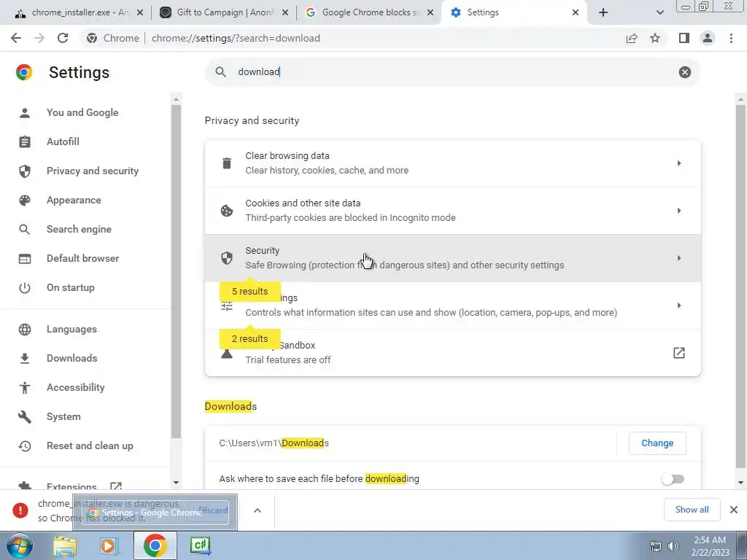Open Appearance settings section
Image resolution: width=747 pixels, height=560 pixels.
click(74, 200)
